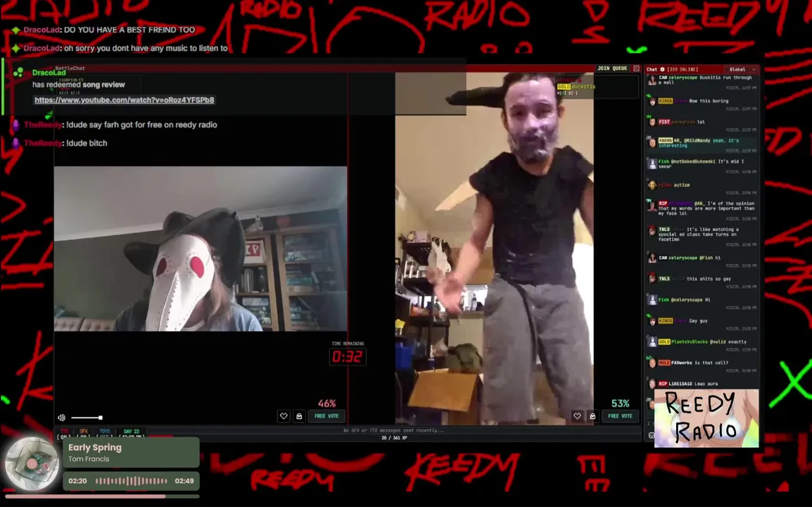Click the Chat panel title
This screenshot has height=507, width=812.
[652, 69]
